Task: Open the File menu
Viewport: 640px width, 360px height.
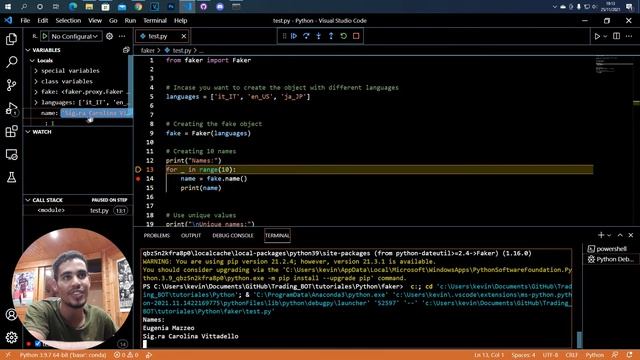Action: click(x=25, y=20)
